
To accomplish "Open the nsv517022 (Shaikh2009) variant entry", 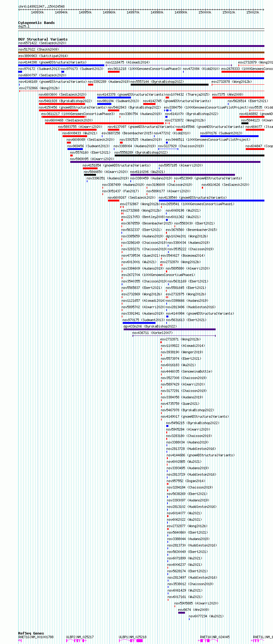I will click(x=39, y=50).
